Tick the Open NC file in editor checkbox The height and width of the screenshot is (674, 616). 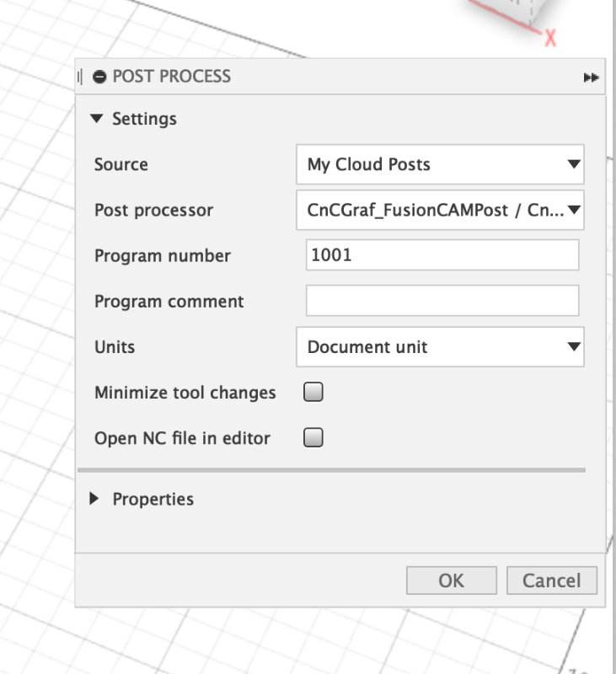click(313, 437)
